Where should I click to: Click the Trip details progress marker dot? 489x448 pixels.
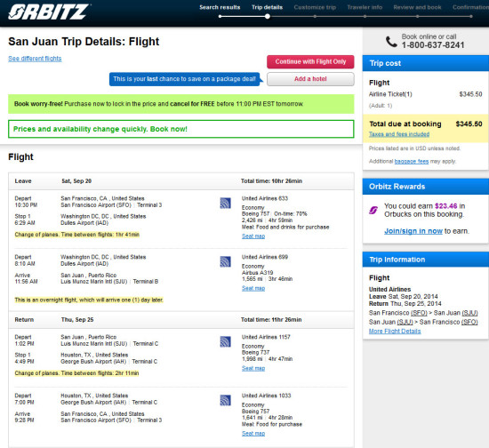268,17
